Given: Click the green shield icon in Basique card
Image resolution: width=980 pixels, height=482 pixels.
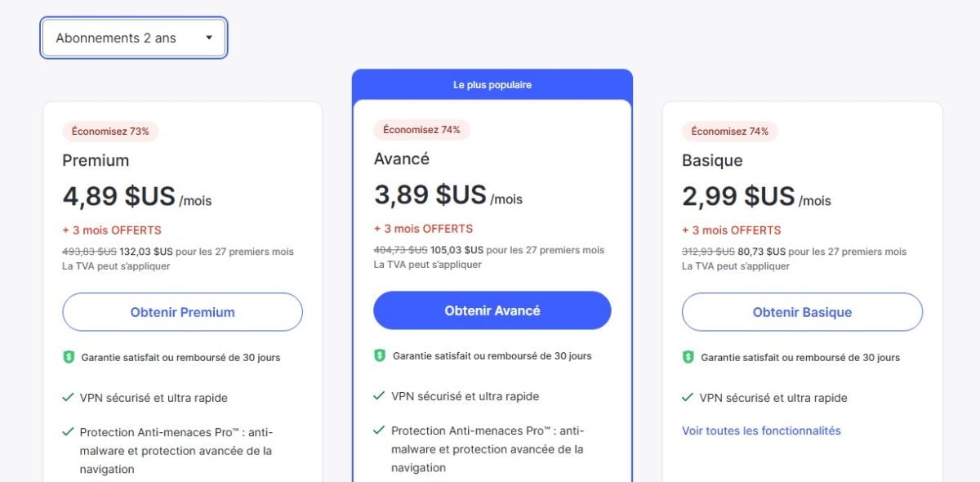Looking at the screenshot, I should coord(688,357).
